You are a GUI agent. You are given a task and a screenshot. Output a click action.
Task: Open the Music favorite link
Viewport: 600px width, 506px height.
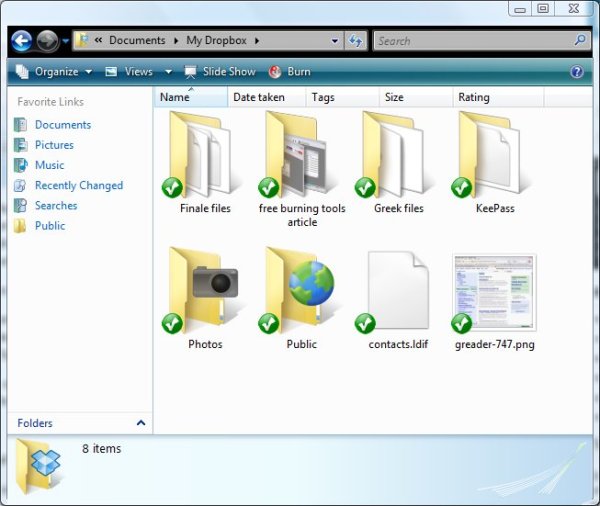[x=49, y=165]
